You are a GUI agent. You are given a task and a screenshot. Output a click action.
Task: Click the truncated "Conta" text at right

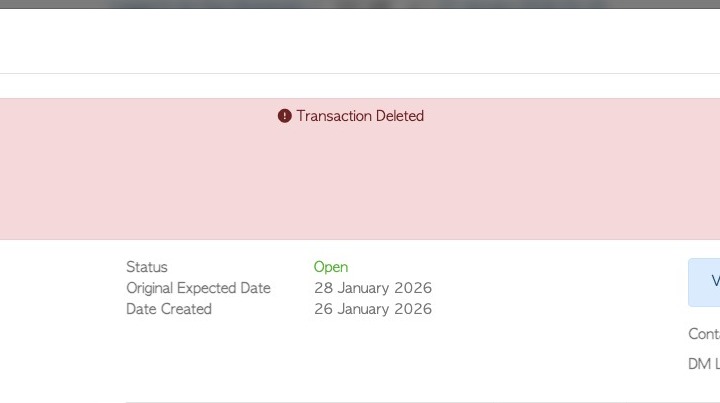click(704, 334)
